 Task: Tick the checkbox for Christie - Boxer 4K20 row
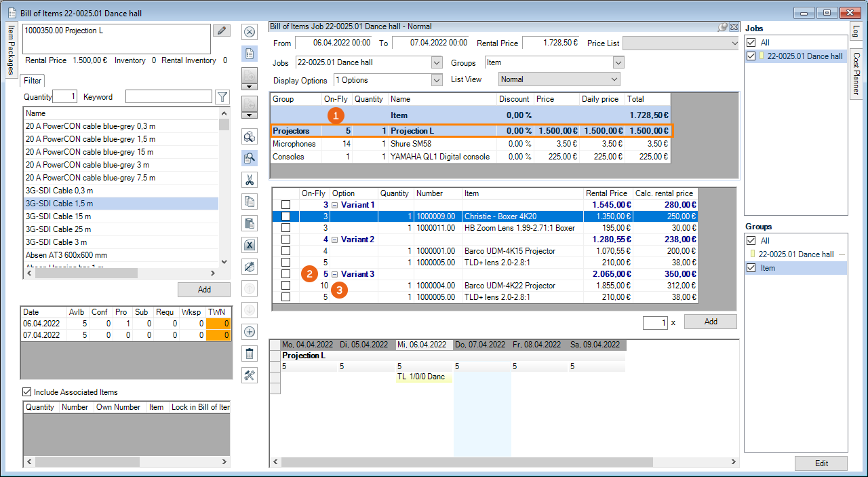pyautogui.click(x=285, y=216)
